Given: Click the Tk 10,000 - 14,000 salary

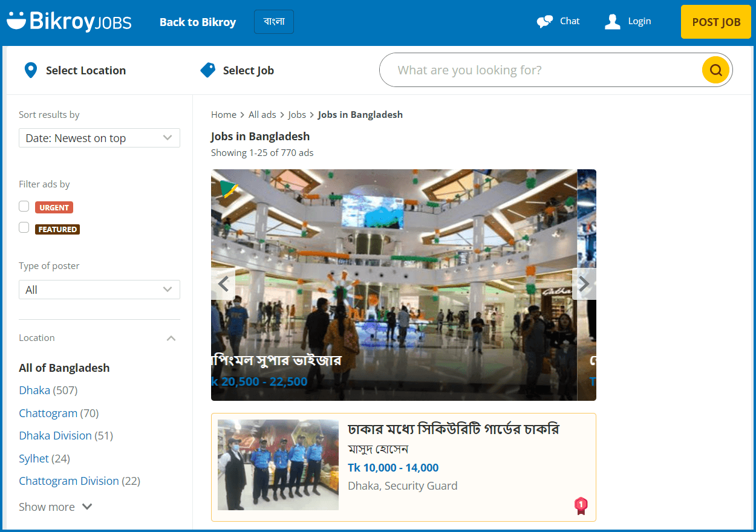Looking at the screenshot, I should (393, 467).
